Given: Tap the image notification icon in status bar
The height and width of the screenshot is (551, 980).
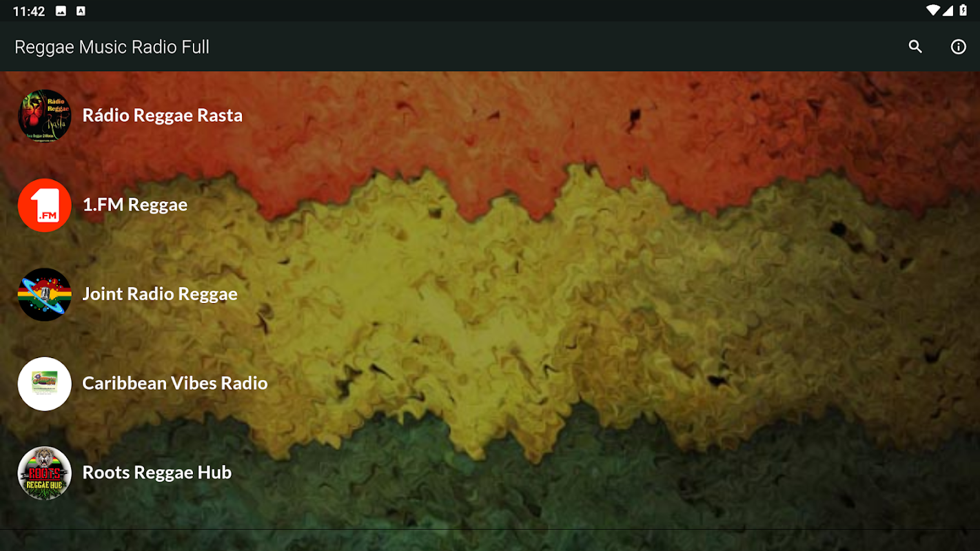Looking at the screenshot, I should (x=61, y=11).
